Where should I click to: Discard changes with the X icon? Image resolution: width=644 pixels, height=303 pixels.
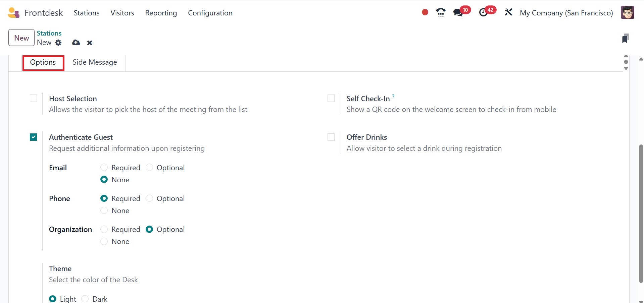pos(90,43)
